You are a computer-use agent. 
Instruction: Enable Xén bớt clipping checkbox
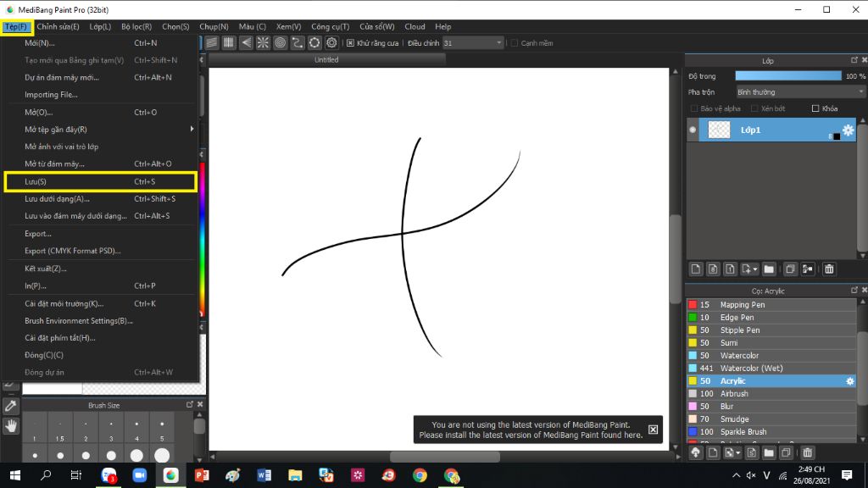point(754,108)
